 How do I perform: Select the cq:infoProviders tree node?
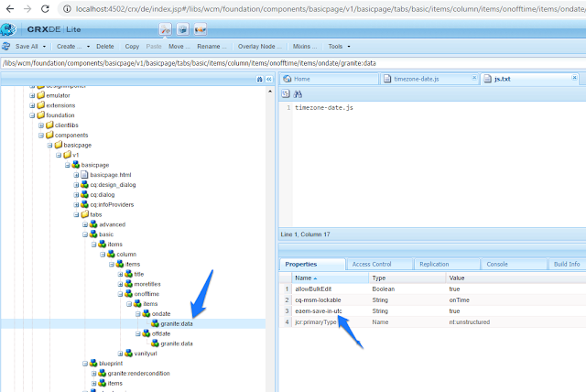(112, 204)
